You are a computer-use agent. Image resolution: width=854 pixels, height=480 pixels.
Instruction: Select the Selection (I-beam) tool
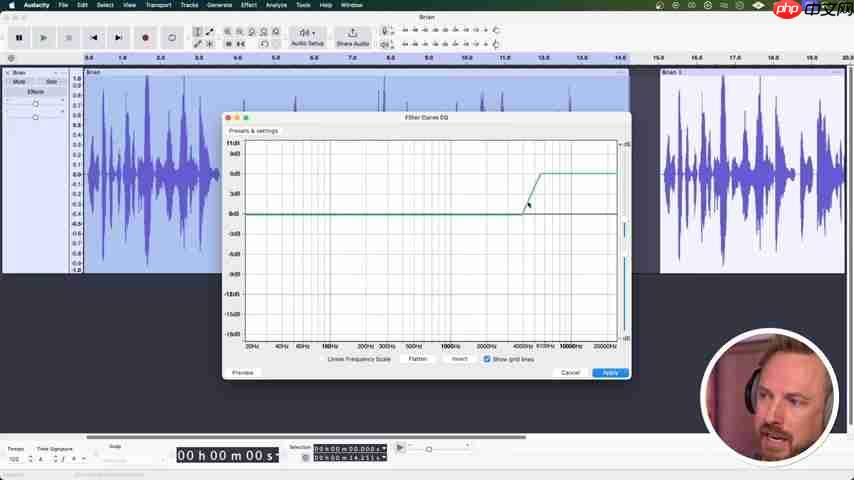coord(198,32)
